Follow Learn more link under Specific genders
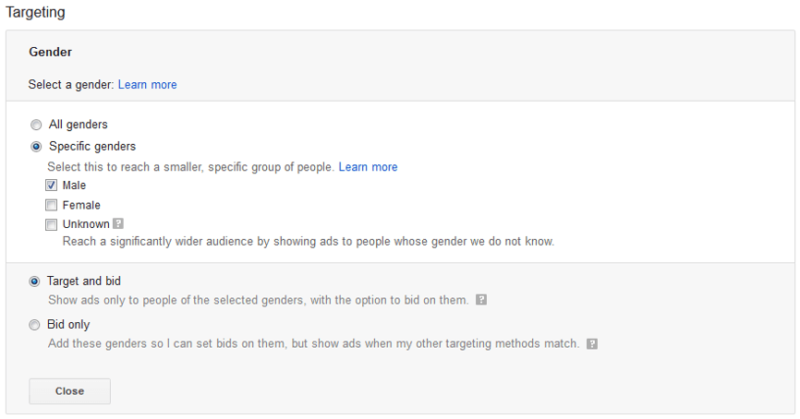The image size is (800, 419). pos(367,167)
